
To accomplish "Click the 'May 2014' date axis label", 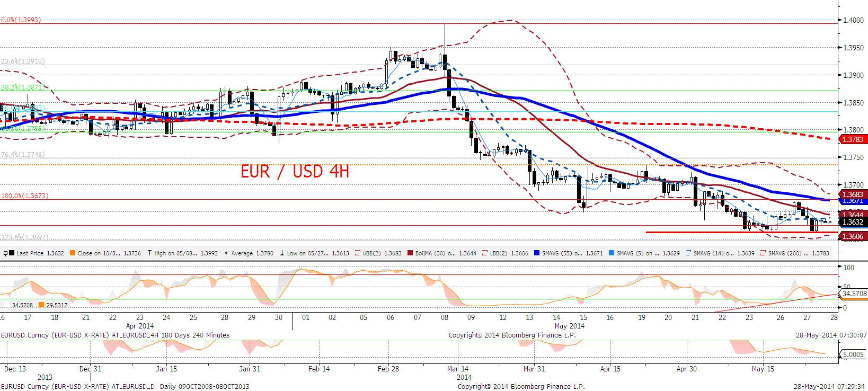I will coord(570,326).
